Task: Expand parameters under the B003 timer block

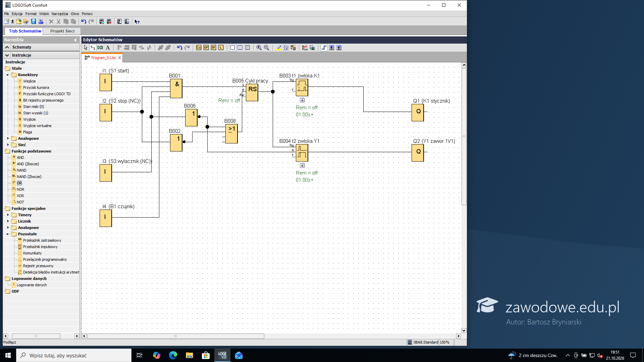Action: tap(302, 100)
